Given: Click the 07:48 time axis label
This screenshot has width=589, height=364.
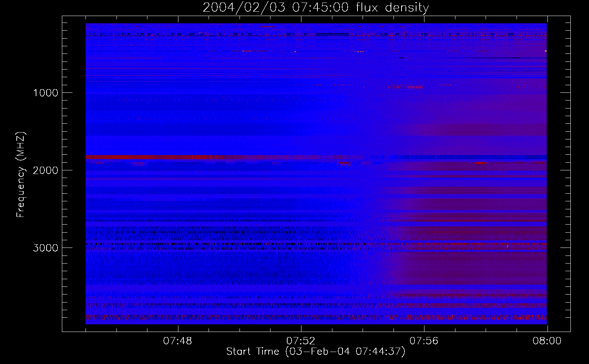Looking at the screenshot, I should [x=178, y=341].
